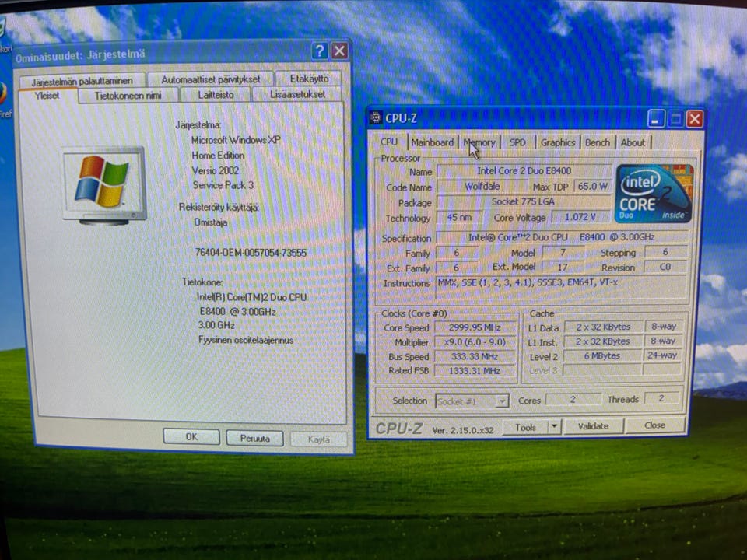The height and width of the screenshot is (560, 747).
Task: Click the Fyysinen osoitelaajennus text
Action: (246, 341)
